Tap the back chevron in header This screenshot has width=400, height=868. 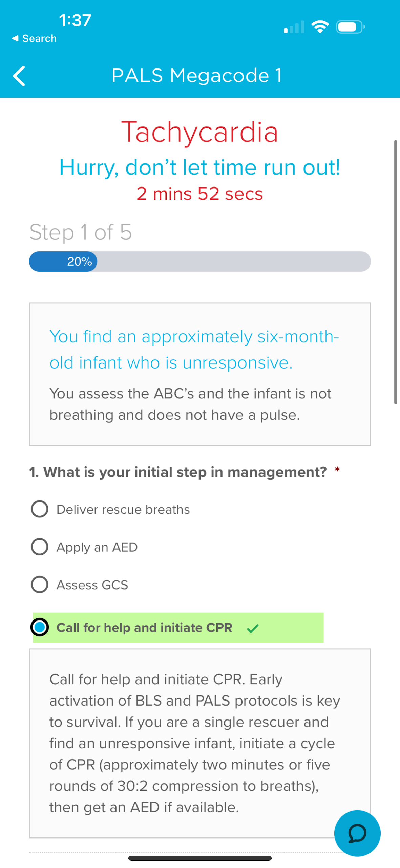[19, 76]
